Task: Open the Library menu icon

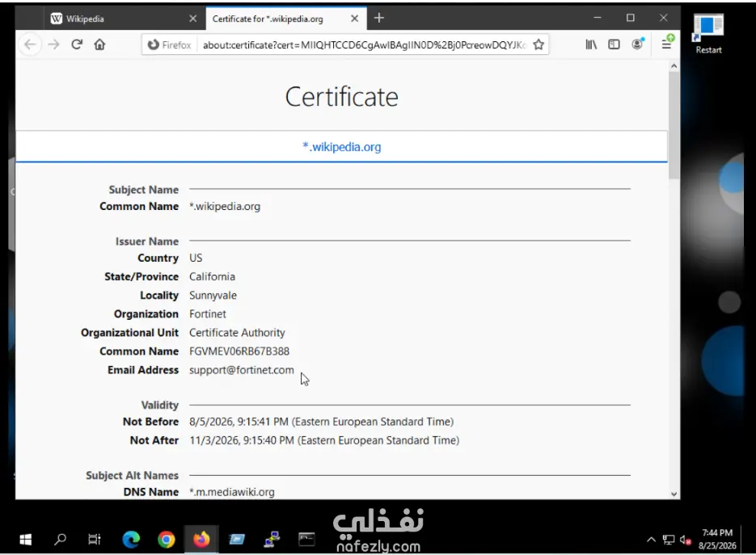Action: (x=590, y=44)
